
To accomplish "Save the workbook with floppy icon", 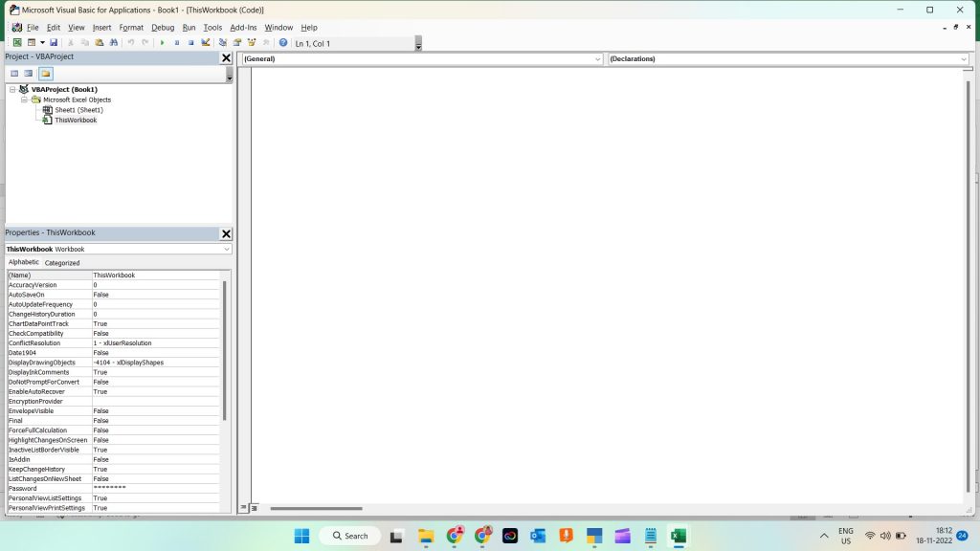I will [54, 42].
